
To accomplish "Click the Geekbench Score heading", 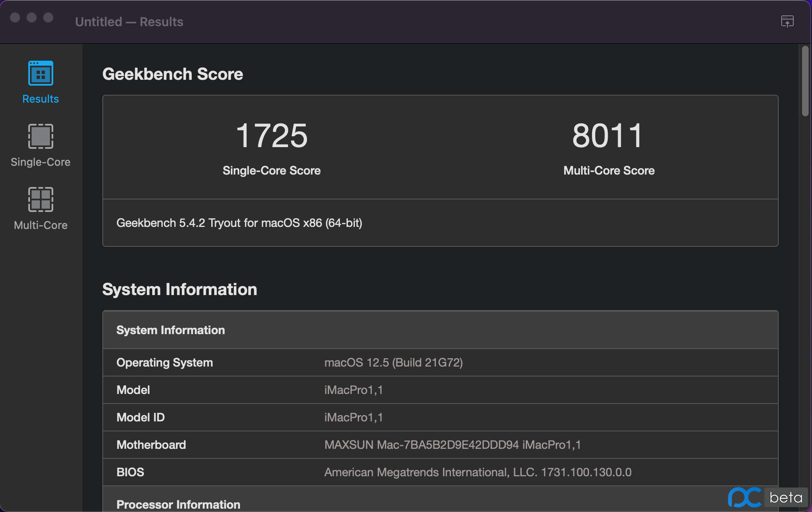I will pos(173,74).
